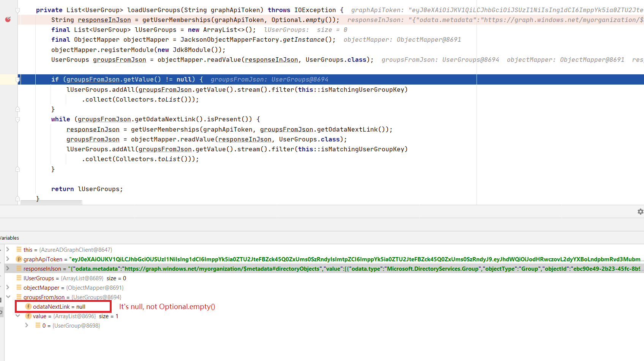Click 'Jdk8Module' in registerModule line

(x=191, y=50)
